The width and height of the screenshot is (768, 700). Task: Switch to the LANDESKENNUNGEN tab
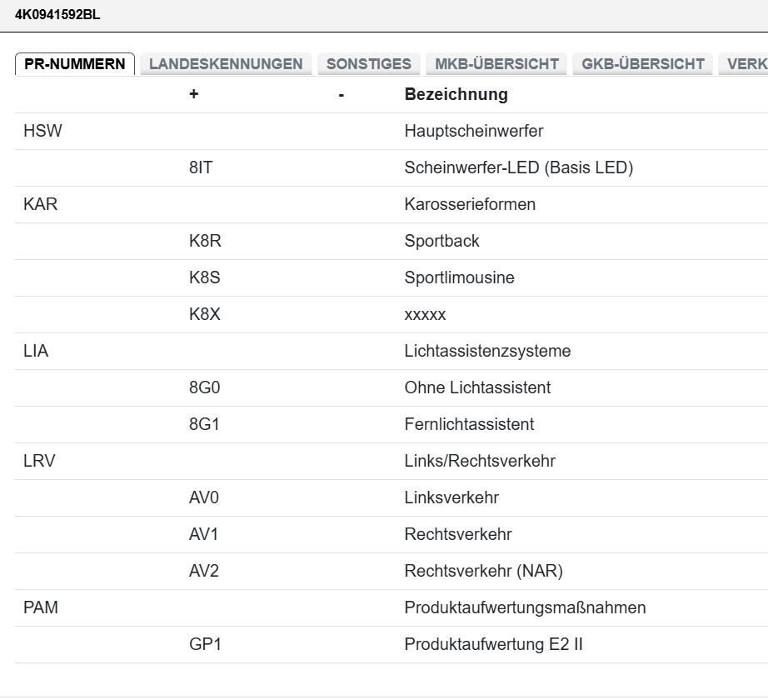pyautogui.click(x=226, y=64)
